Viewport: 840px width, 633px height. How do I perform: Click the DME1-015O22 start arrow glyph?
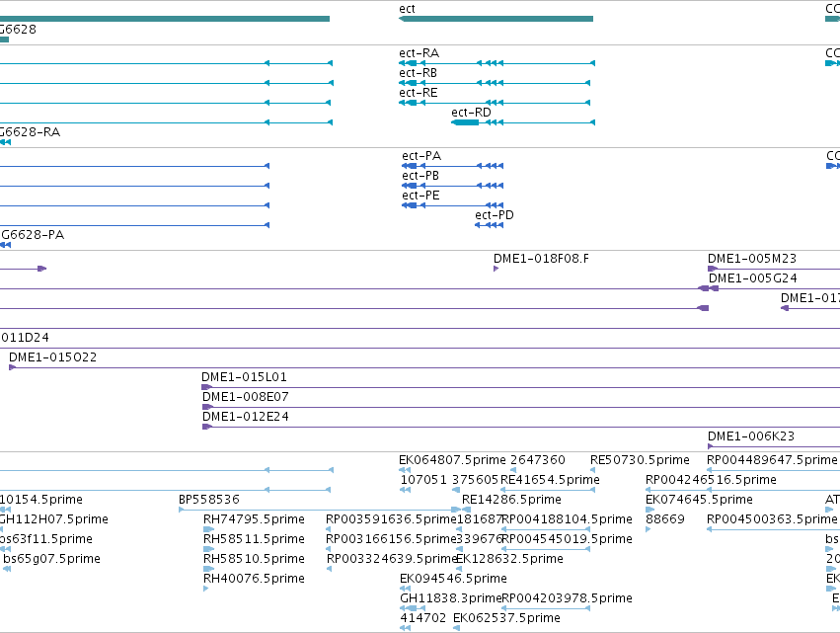click(x=12, y=367)
